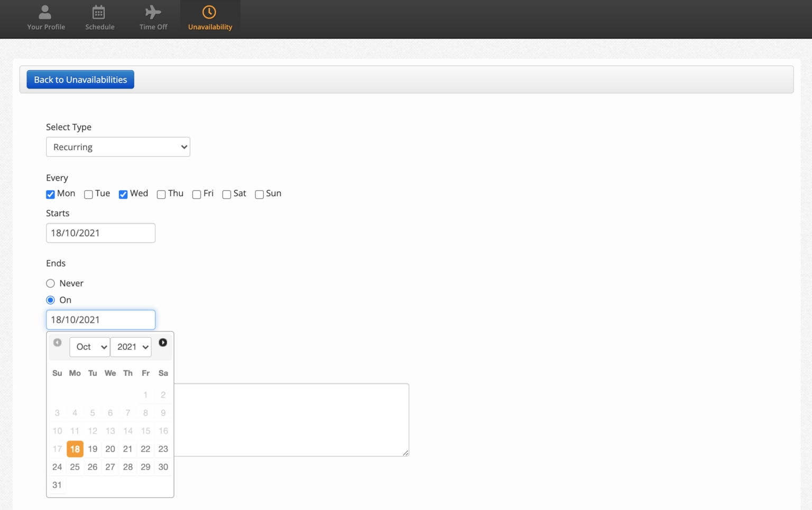Select day 22 in calendar

click(x=145, y=449)
